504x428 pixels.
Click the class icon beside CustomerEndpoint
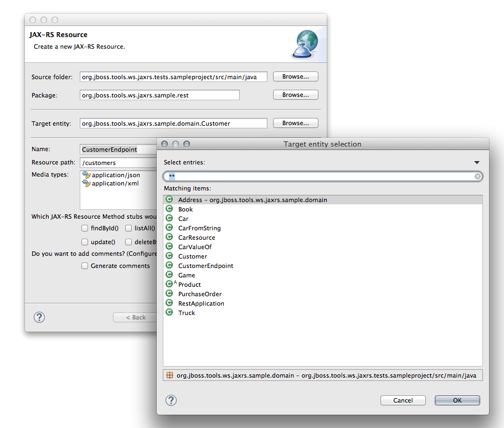[169, 265]
